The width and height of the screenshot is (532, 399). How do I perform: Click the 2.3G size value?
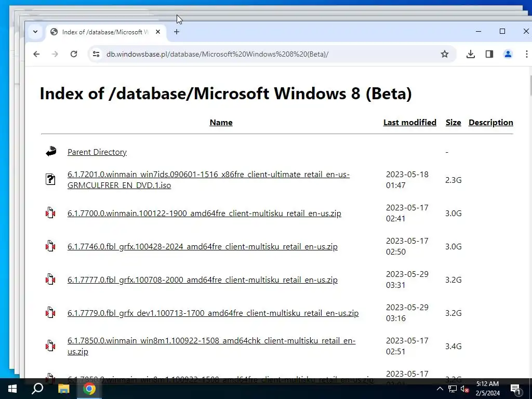453,180
